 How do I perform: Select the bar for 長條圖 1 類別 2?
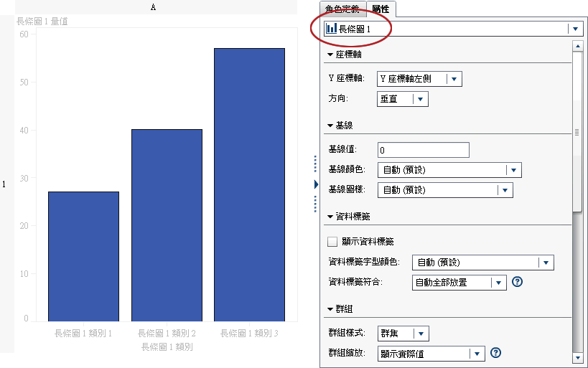point(167,225)
